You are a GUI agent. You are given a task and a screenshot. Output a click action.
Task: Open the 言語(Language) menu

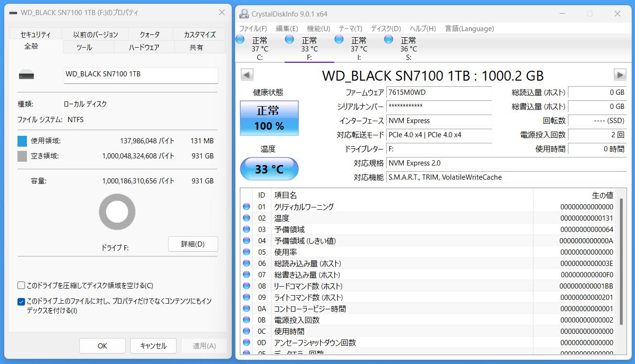pos(470,29)
